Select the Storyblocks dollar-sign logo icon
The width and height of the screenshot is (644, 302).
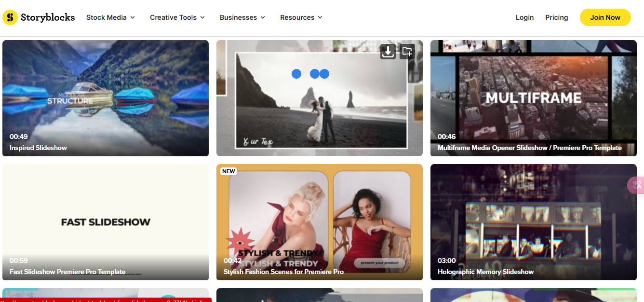click(x=10, y=17)
